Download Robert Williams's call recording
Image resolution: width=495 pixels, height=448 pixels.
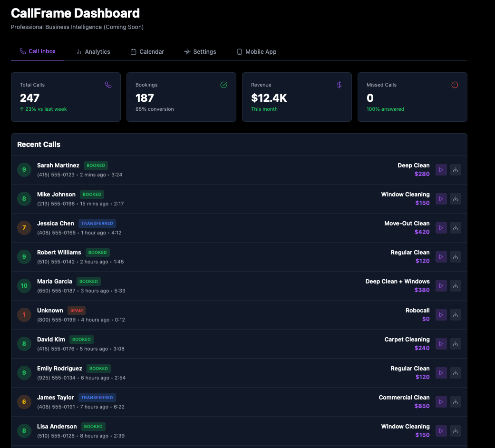pyautogui.click(x=455, y=257)
